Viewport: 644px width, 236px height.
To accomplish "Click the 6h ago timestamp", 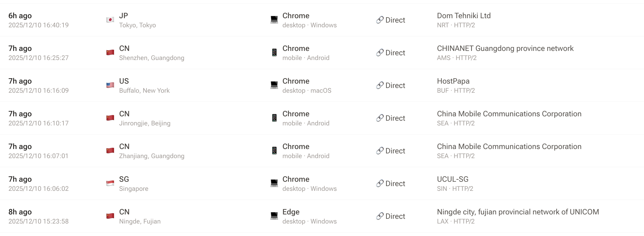I will pos(20,16).
